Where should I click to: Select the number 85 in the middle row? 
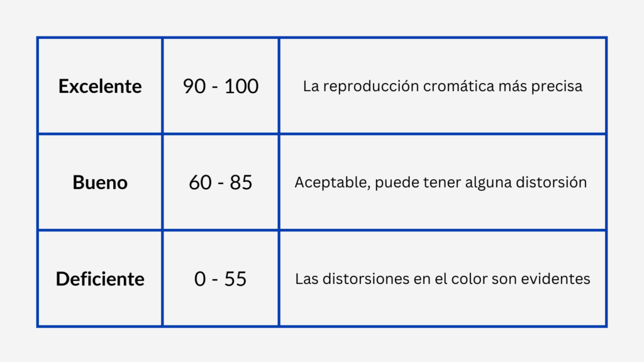coord(241,182)
